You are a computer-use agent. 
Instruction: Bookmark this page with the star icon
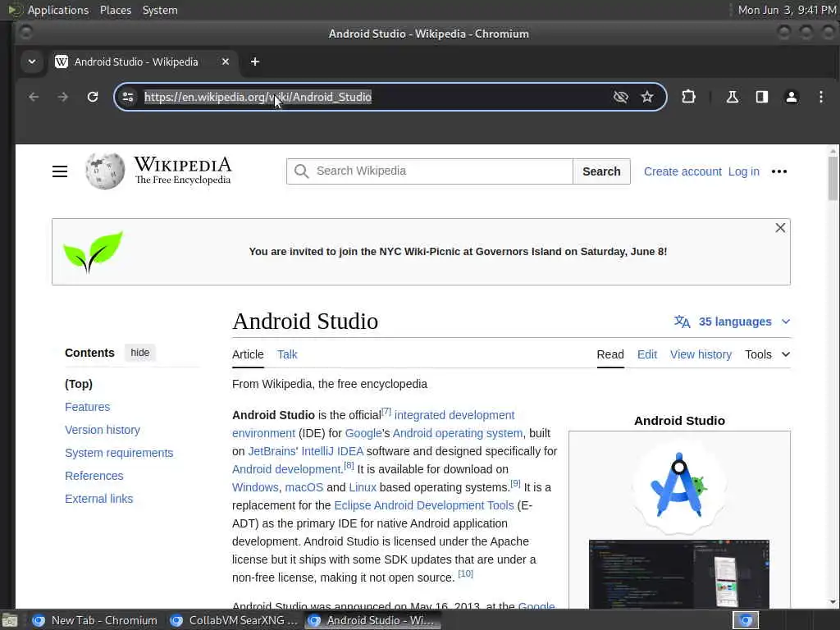pos(647,97)
